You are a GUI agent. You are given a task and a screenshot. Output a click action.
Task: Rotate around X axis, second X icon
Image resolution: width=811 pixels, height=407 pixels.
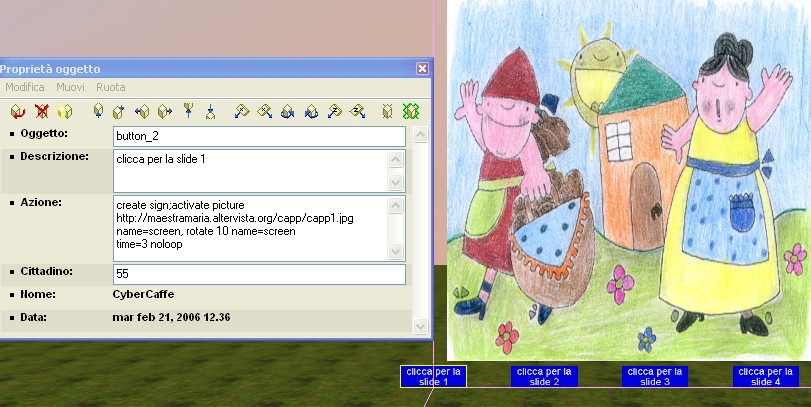265,111
